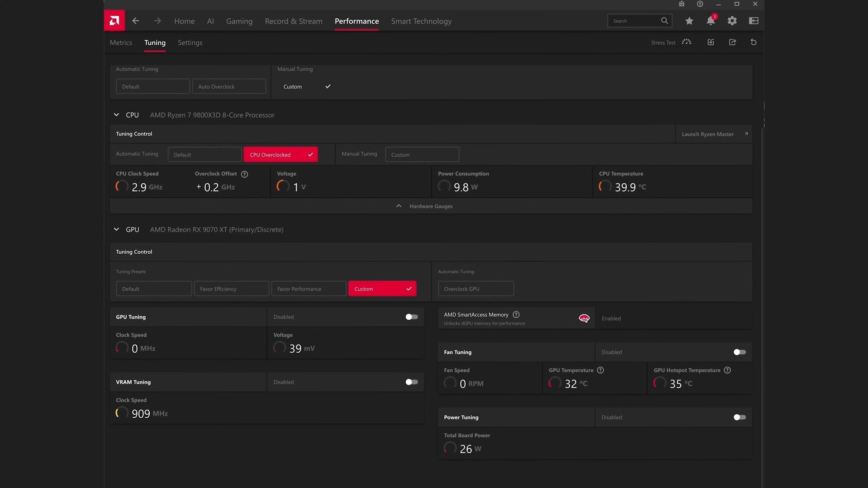Click the AMD logo home icon
Screen dimensions: 868x488
pyautogui.click(x=114, y=20)
